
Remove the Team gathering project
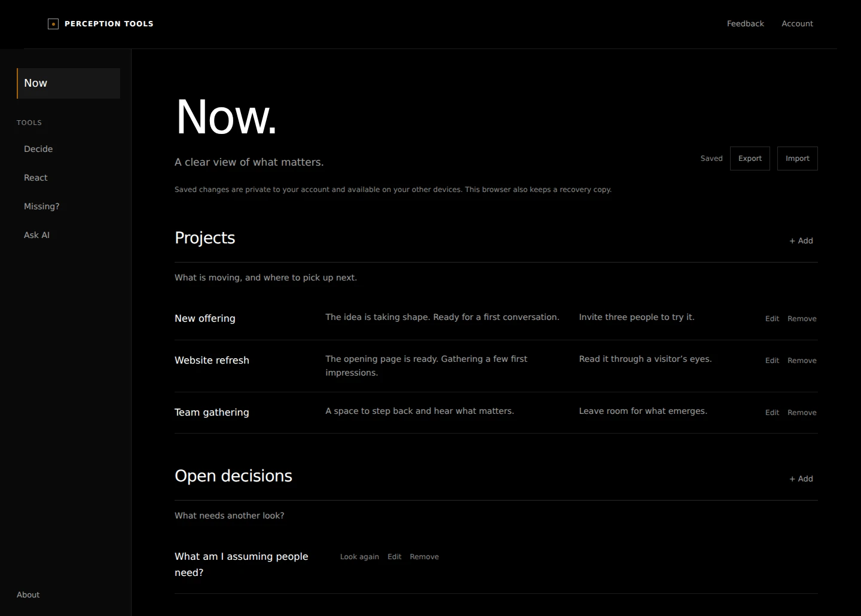tap(802, 413)
